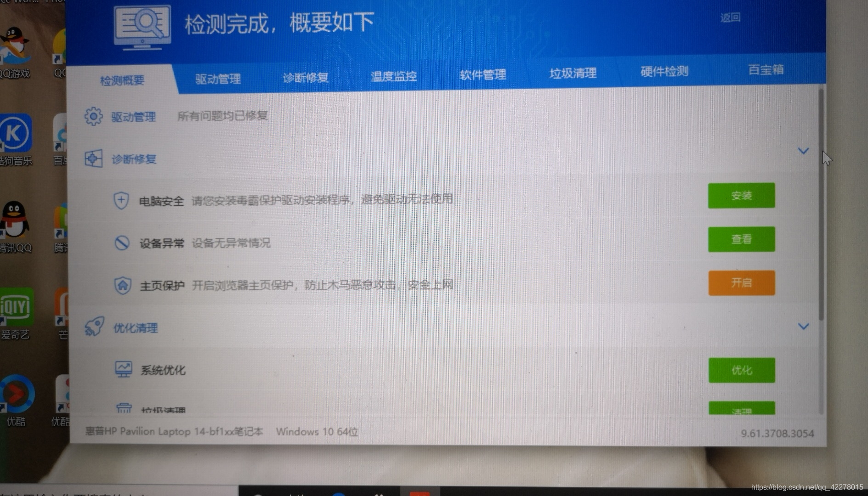Click the partially visible 清理 button
Screen dimensions: 868x496
point(741,408)
